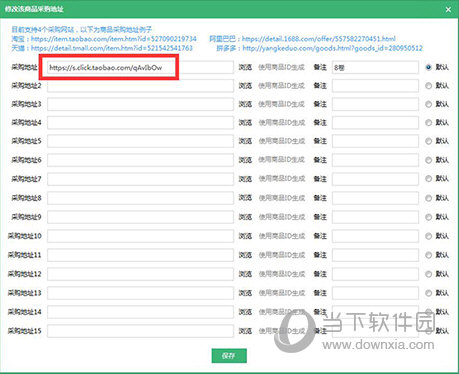Select the 默认 radio for the first 采购地址 row
459x374 pixels.
[x=428, y=67]
